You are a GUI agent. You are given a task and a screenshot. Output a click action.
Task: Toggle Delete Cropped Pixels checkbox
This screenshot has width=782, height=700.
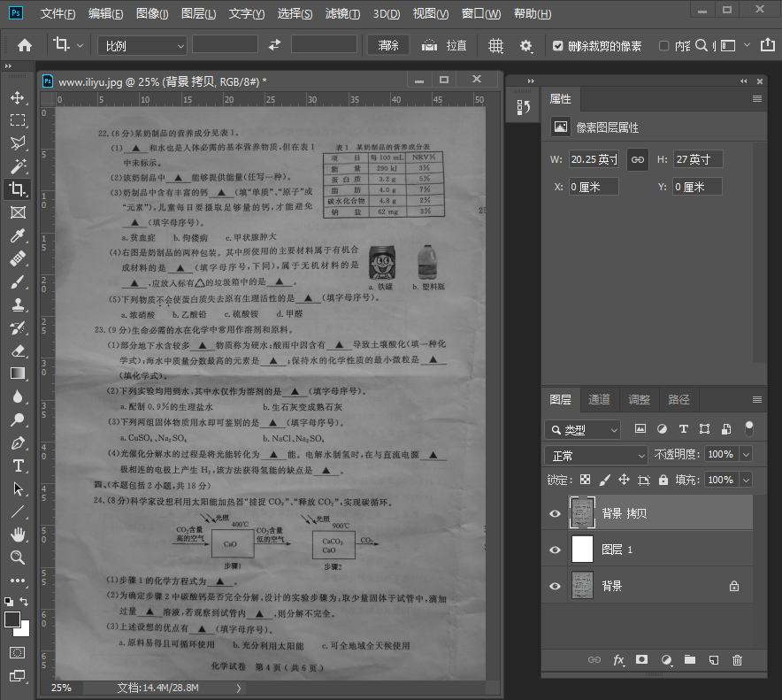coord(557,46)
